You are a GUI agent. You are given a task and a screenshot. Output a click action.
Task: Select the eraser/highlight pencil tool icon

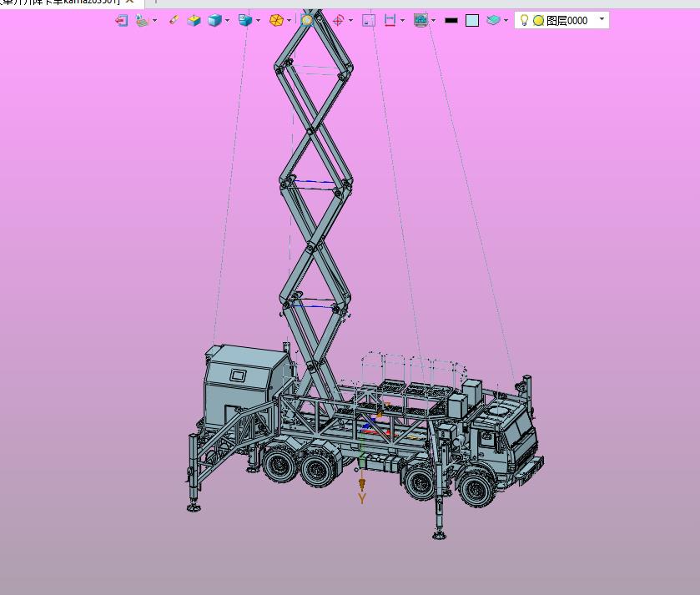[x=174, y=20]
